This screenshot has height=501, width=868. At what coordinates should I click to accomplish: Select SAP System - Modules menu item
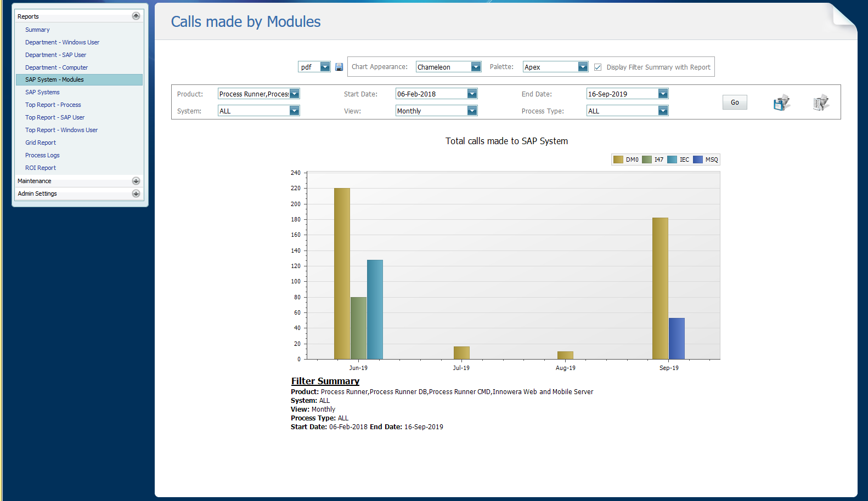tap(79, 79)
